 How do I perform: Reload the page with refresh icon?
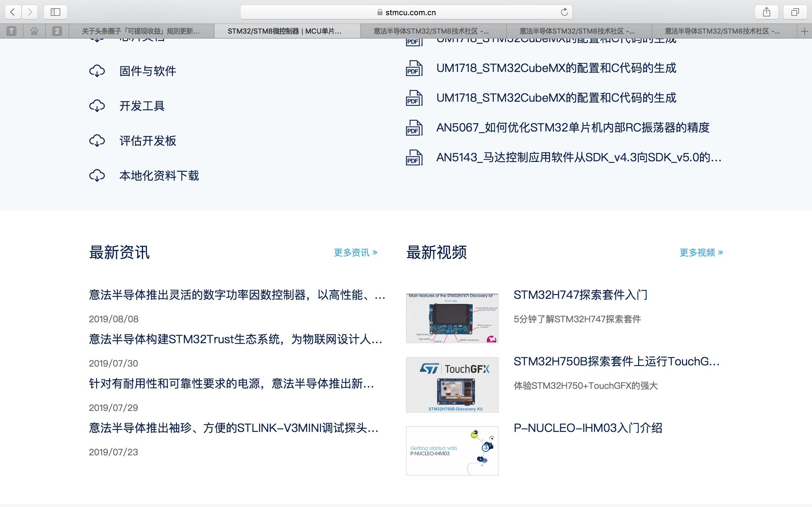(x=564, y=12)
